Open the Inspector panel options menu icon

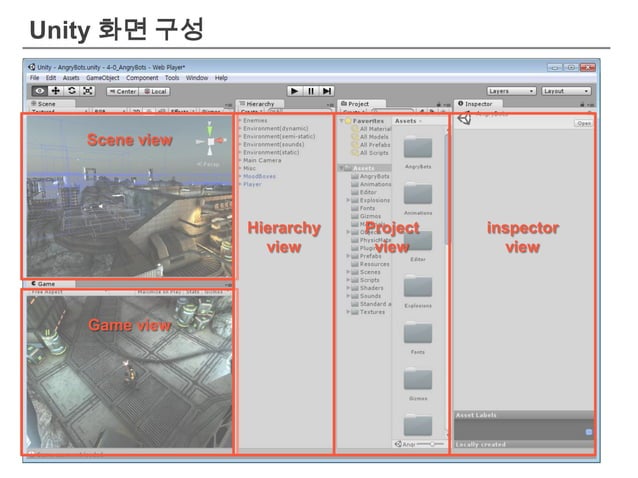(590, 105)
